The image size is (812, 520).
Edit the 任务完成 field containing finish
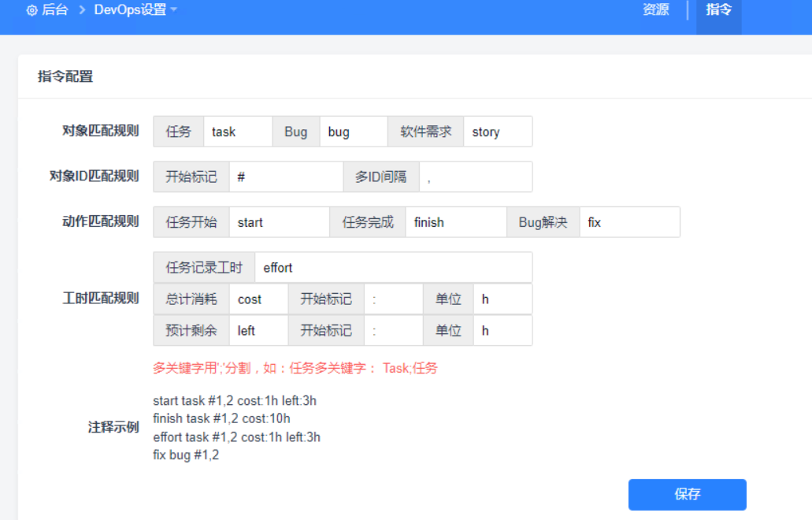456,222
